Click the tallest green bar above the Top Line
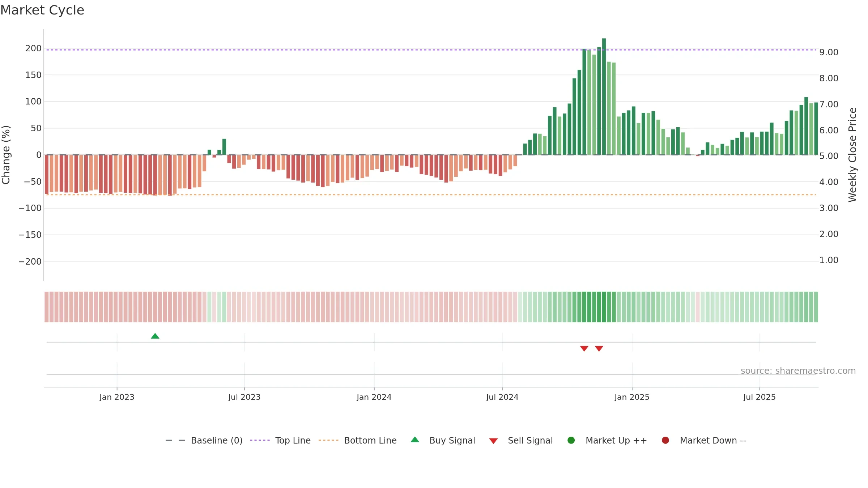The image size is (868, 488). [604, 97]
